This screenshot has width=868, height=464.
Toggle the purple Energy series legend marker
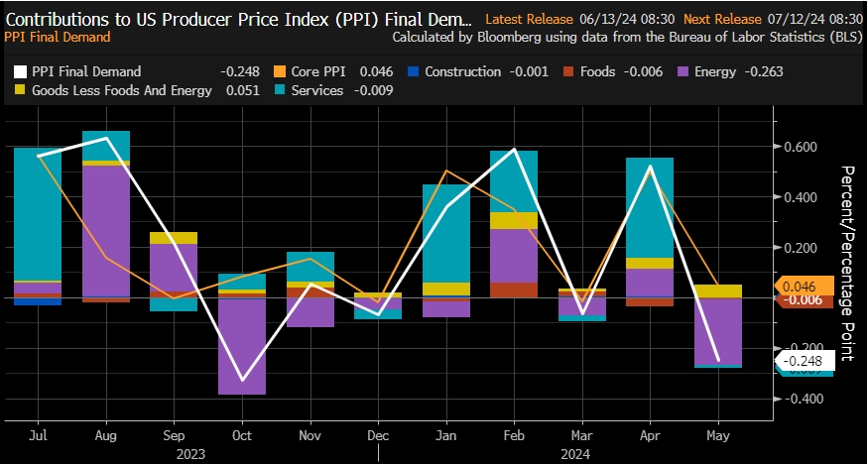coord(684,71)
